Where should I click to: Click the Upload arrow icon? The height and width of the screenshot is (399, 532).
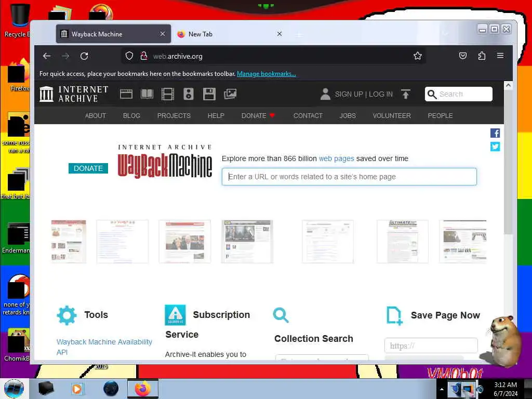click(x=405, y=94)
